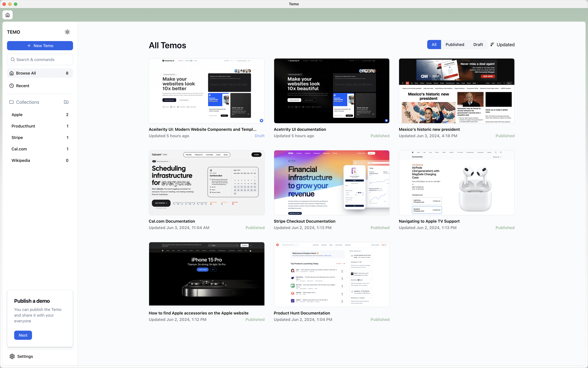The image size is (588, 368).
Task: Click the New Temo button
Action: click(x=40, y=45)
